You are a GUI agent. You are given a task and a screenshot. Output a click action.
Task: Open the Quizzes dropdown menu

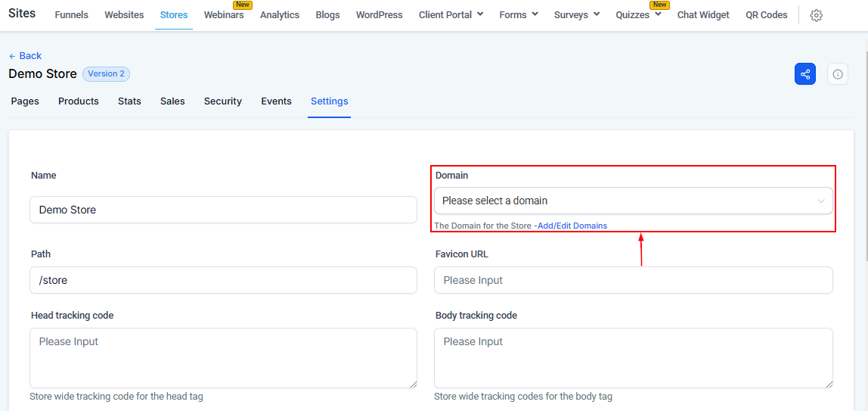coord(638,15)
